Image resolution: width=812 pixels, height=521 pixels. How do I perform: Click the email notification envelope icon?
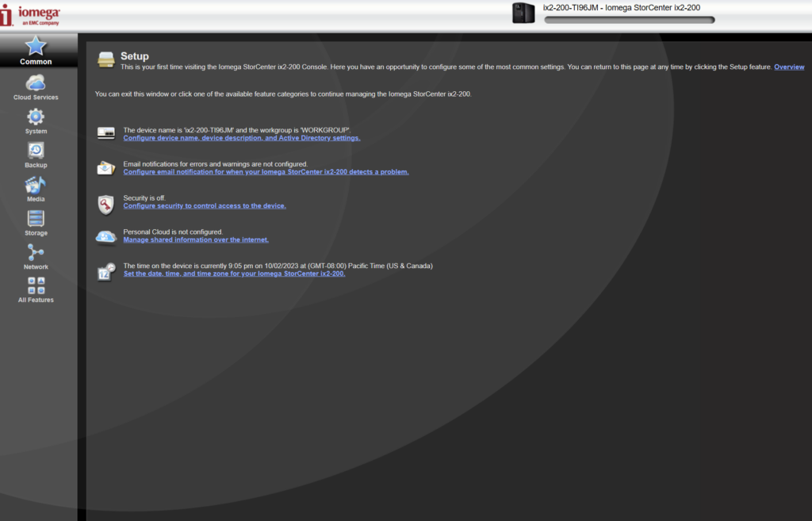(x=105, y=168)
